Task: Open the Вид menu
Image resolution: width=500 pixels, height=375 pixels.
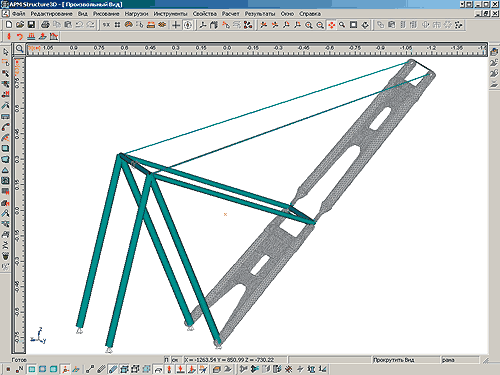Action: tap(83, 14)
